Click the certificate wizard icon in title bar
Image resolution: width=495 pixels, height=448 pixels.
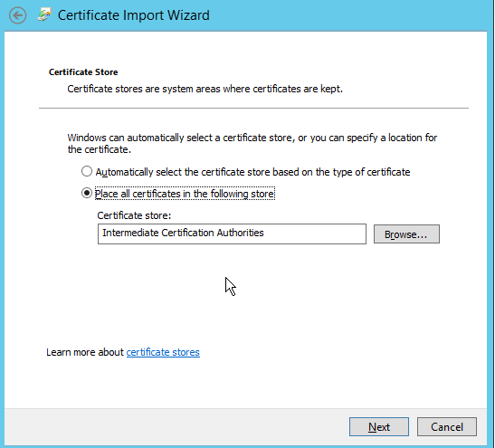tap(43, 14)
